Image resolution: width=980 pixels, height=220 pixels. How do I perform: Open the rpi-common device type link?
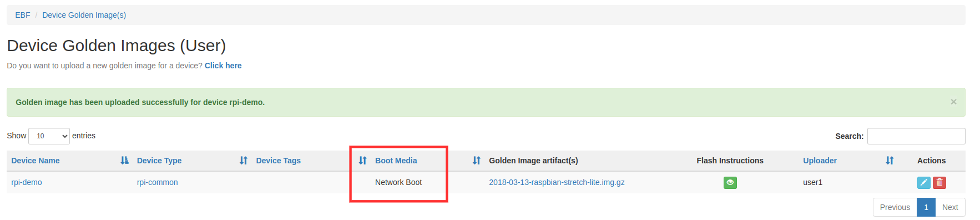click(158, 182)
